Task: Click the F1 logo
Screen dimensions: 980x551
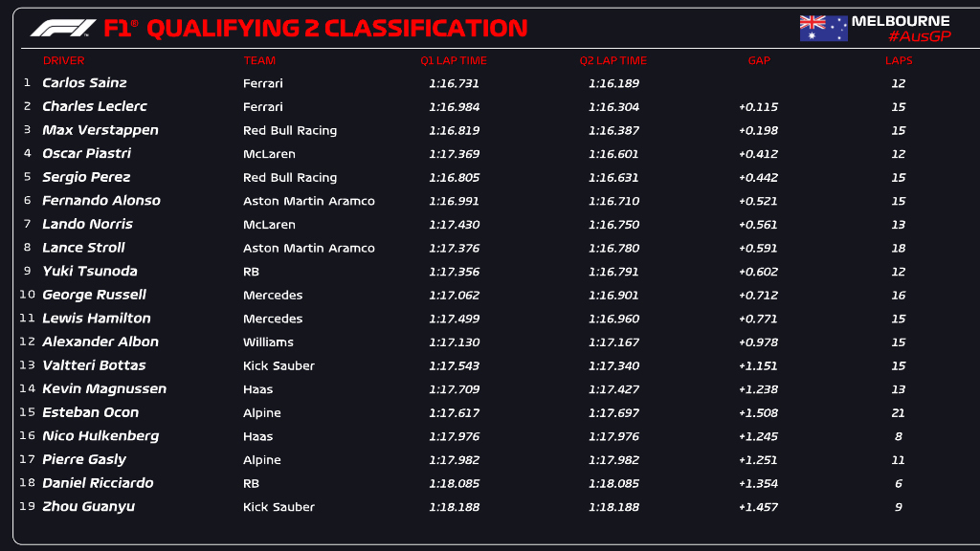Action: [x=63, y=28]
